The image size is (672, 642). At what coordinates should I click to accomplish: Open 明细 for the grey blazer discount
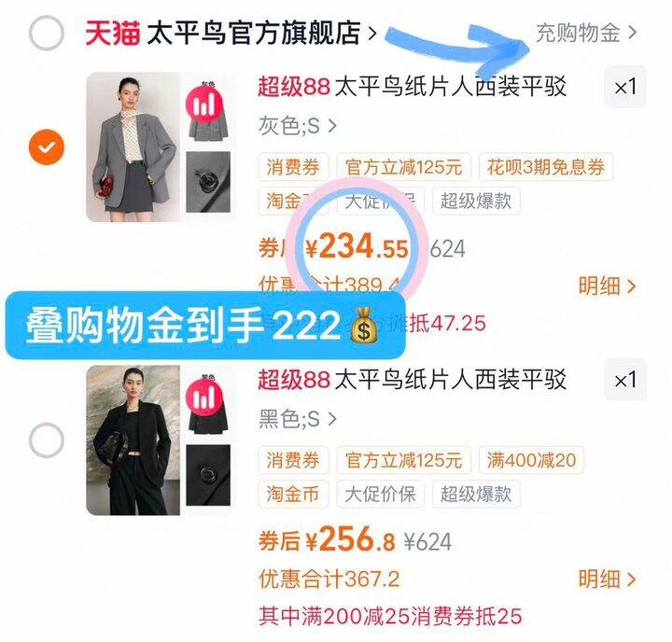click(607, 286)
